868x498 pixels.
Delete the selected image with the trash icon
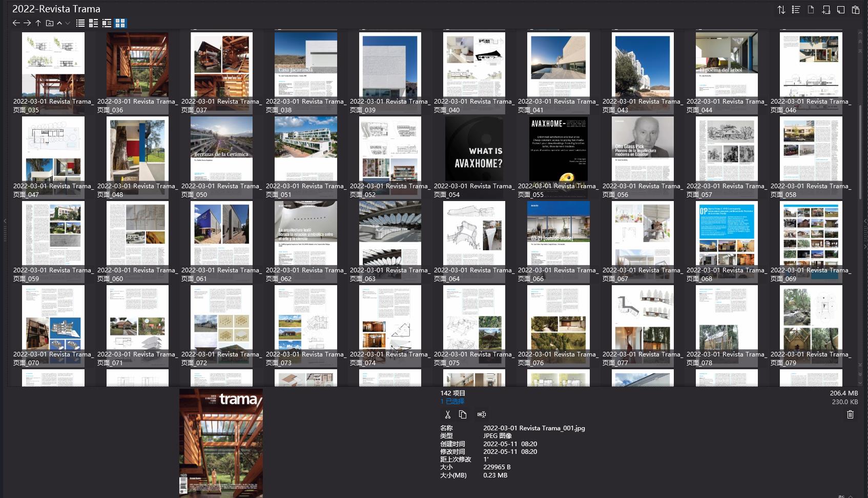click(850, 414)
